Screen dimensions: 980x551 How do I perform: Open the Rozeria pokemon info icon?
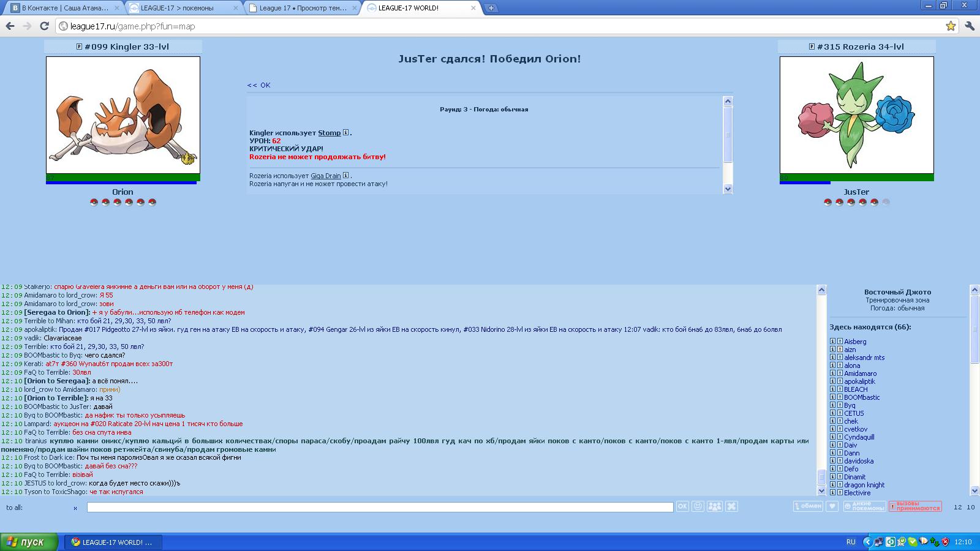[812, 47]
